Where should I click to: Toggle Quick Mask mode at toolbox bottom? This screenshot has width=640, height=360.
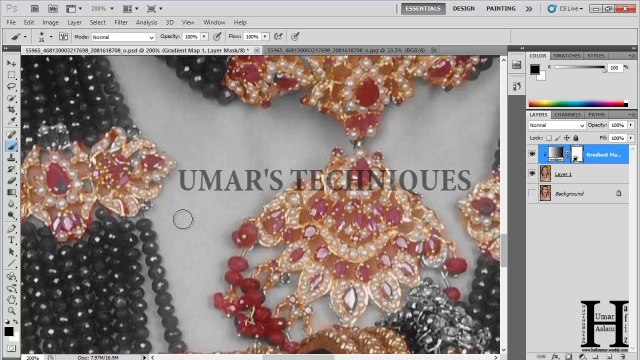[x=11, y=348]
